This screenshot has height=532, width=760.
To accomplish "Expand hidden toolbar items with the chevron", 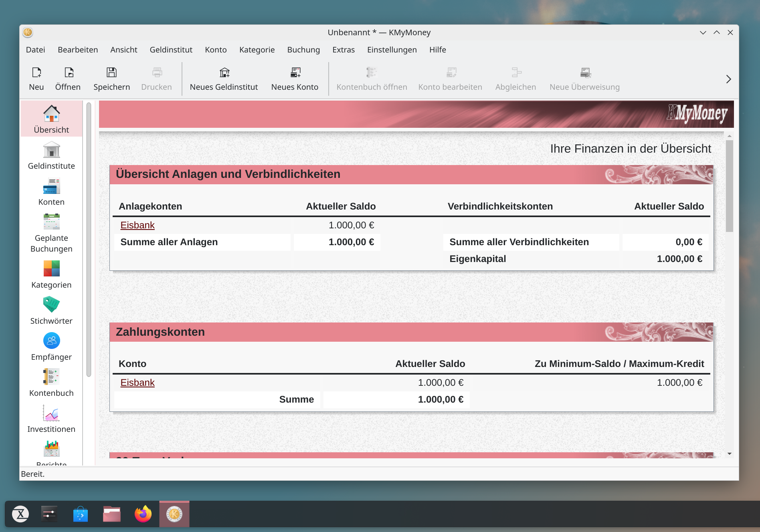I will click(728, 79).
